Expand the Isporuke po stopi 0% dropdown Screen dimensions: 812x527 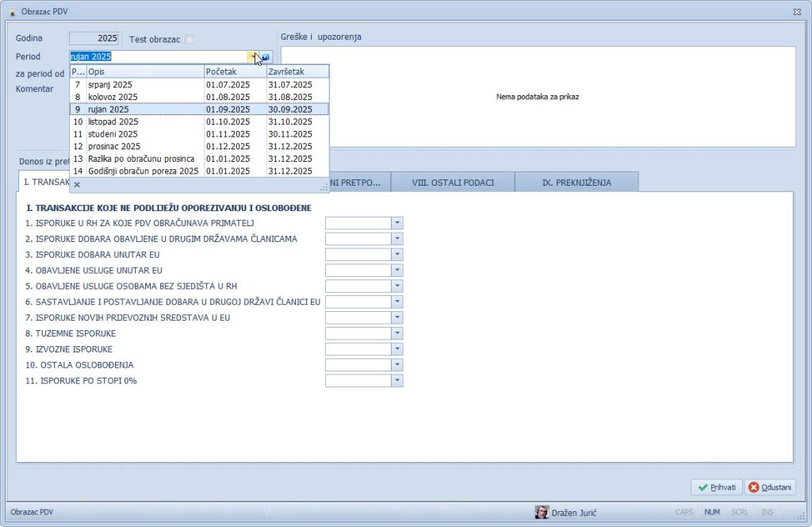click(x=397, y=380)
